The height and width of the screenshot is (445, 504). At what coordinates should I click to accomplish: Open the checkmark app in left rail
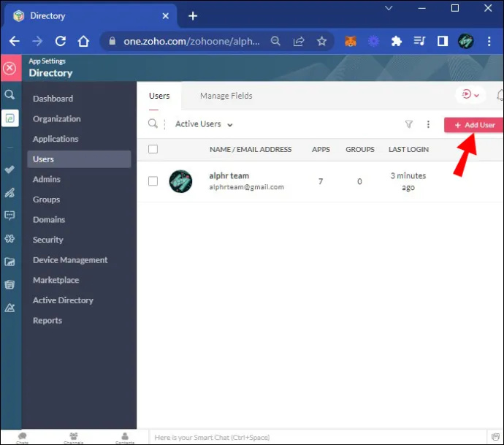coord(9,170)
